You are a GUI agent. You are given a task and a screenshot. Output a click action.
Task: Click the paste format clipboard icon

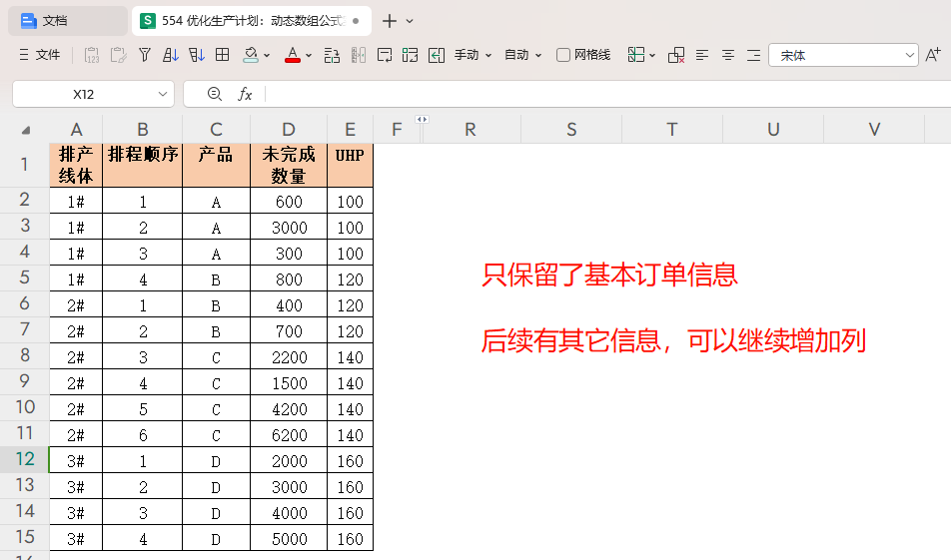(x=118, y=55)
